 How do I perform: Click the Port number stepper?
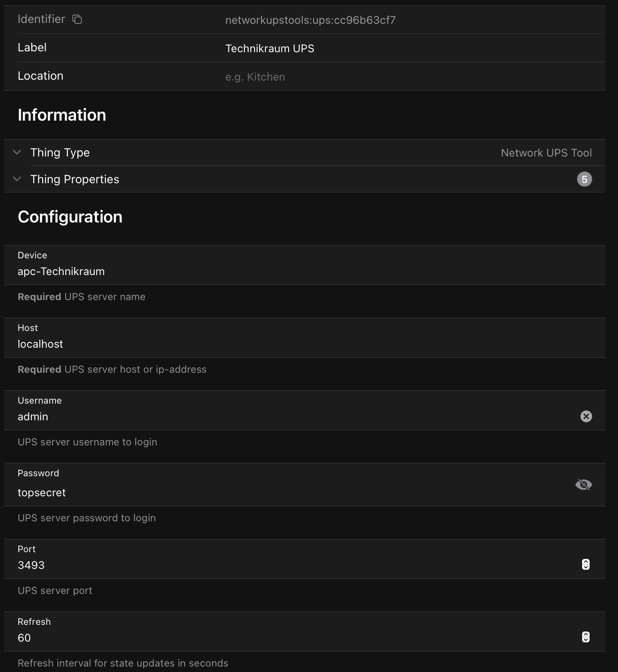[x=585, y=564]
